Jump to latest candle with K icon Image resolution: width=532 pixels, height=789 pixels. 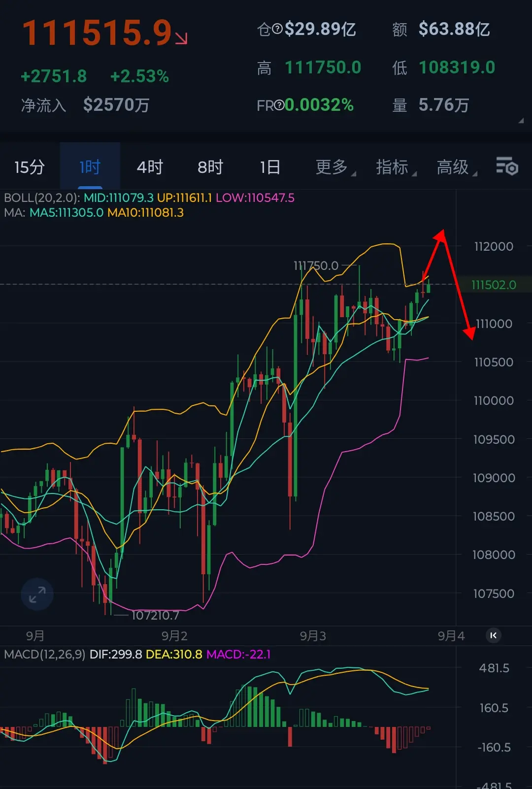494,635
